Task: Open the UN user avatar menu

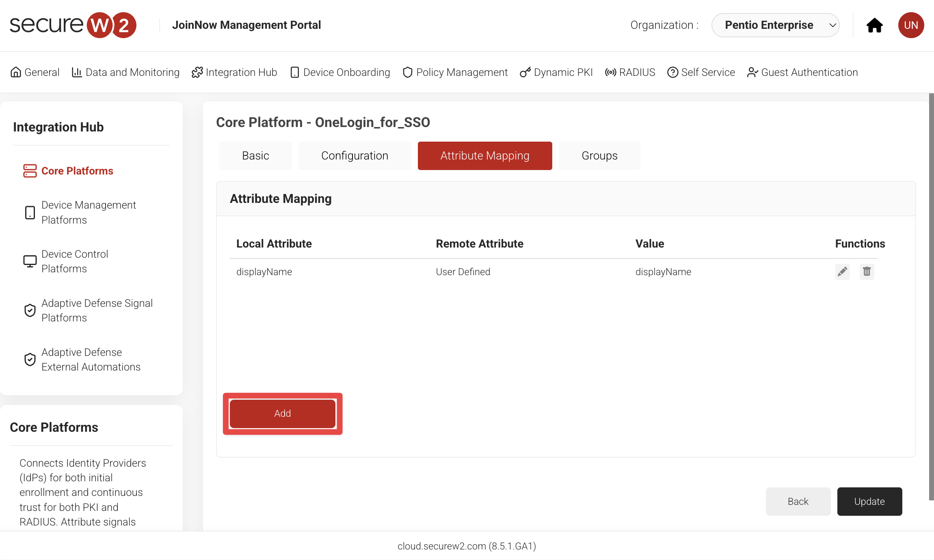Action: [911, 25]
